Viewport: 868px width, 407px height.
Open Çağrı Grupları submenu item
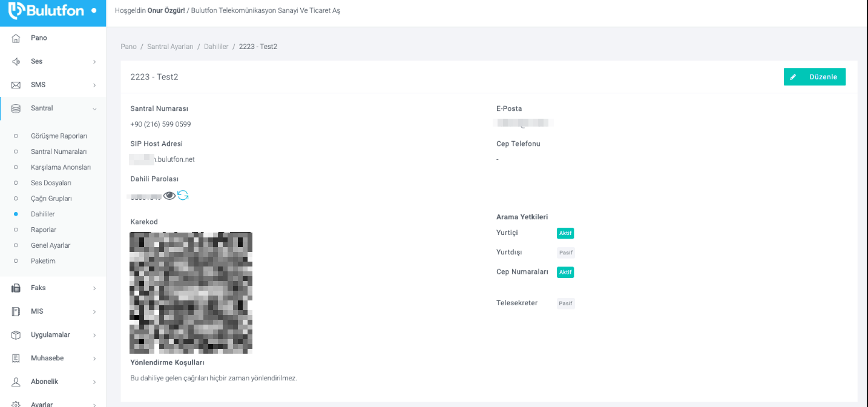[51, 199]
